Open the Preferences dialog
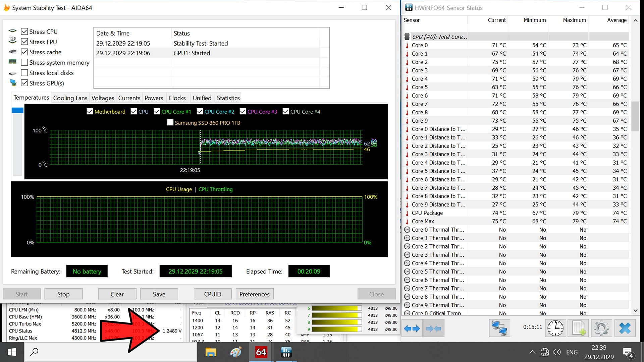The height and width of the screenshot is (362, 644). [x=254, y=294]
